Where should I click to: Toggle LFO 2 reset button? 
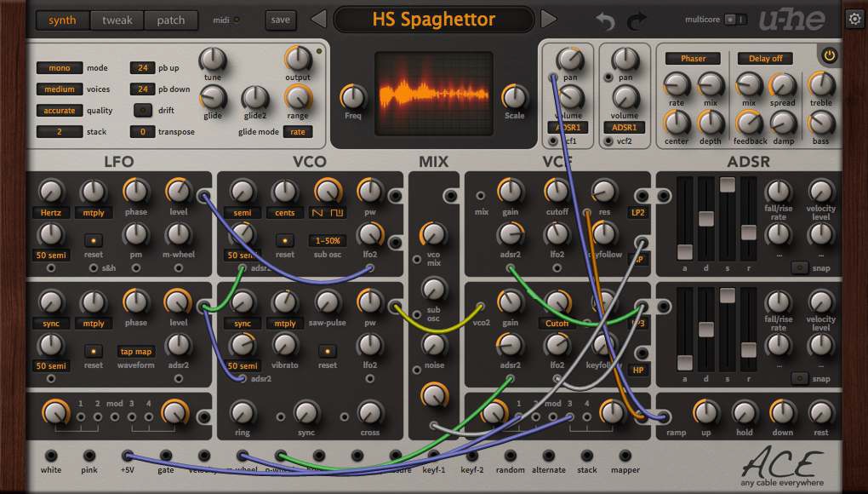pyautogui.click(x=94, y=352)
